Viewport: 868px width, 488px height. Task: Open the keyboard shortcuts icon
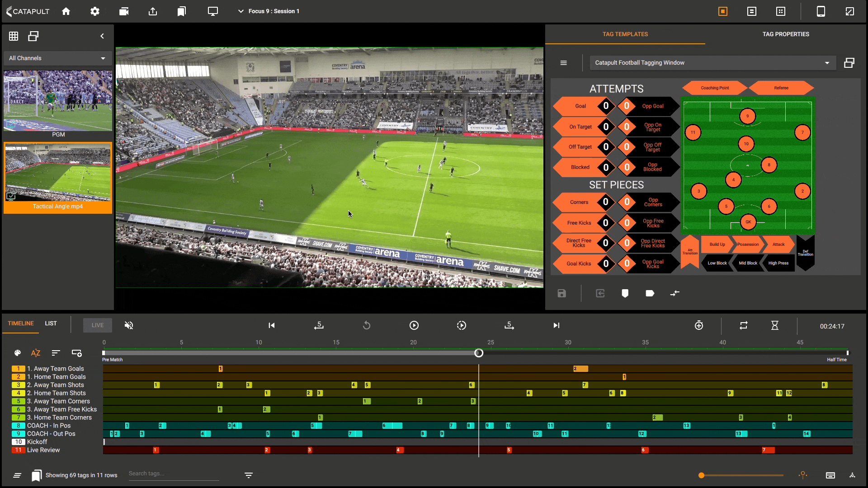[830, 475]
